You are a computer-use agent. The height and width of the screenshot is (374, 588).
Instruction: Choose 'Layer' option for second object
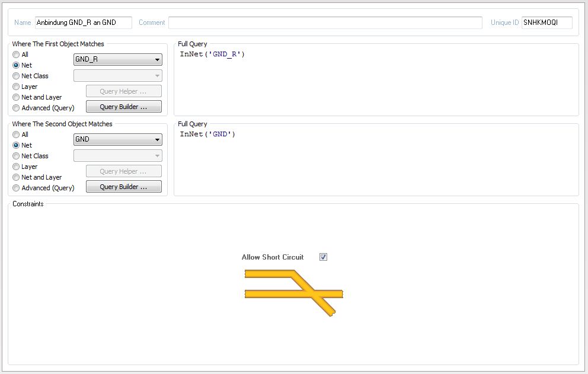click(16, 167)
